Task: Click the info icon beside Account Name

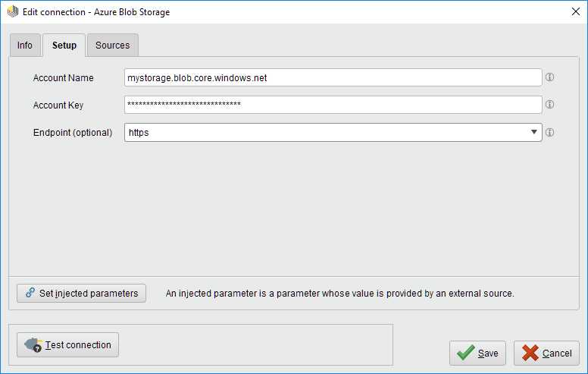Action: click(x=550, y=77)
